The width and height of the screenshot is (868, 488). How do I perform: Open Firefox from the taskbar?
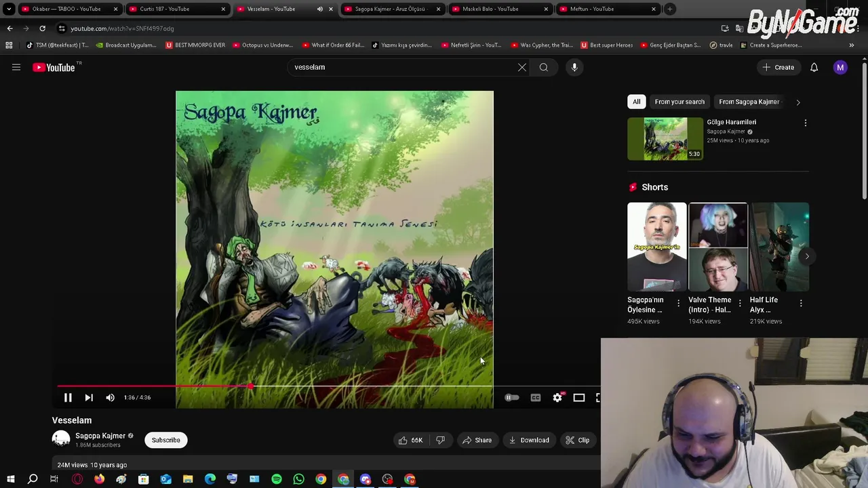pos(99,480)
